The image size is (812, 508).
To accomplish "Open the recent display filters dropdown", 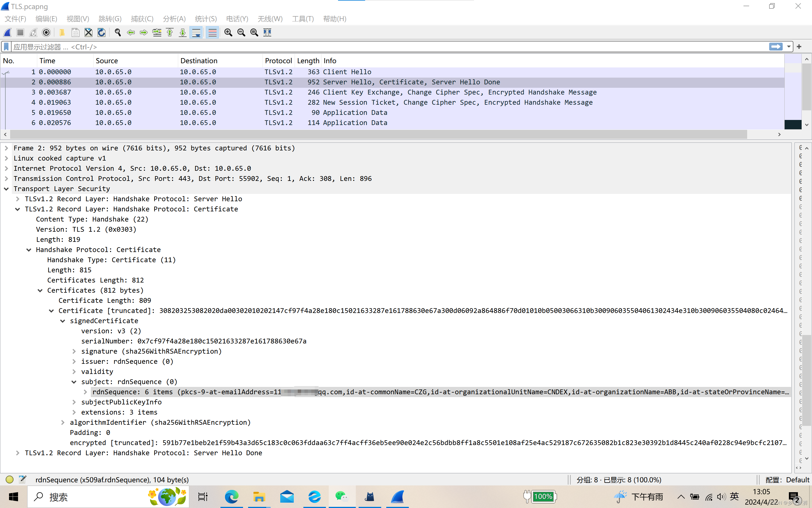I will [789, 47].
